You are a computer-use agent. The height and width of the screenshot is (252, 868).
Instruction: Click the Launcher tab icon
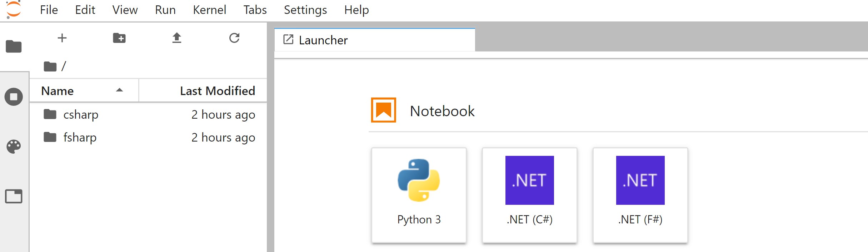pyautogui.click(x=288, y=40)
